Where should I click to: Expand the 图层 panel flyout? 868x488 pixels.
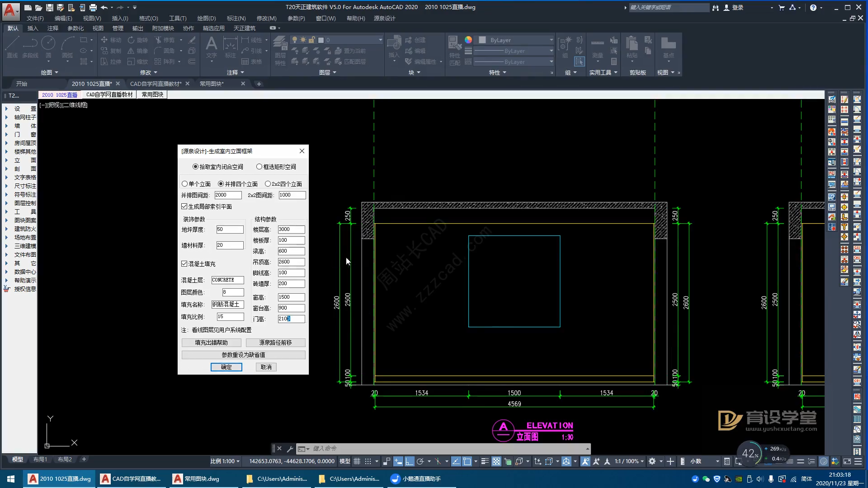coord(328,72)
